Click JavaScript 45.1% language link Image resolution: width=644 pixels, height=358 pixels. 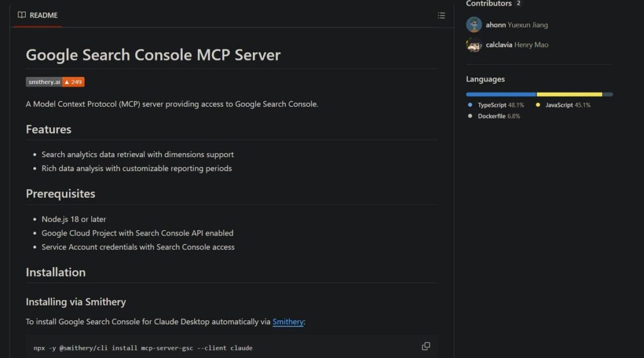567,105
